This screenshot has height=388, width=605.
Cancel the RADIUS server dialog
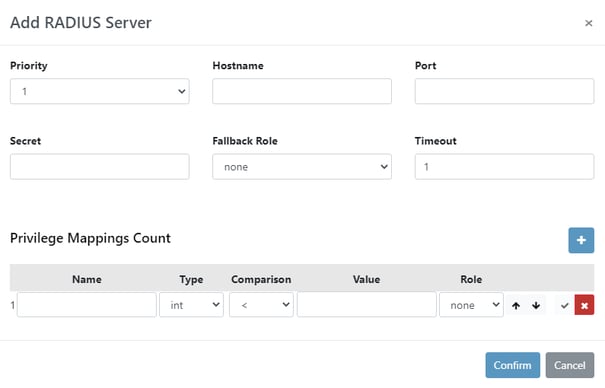(570, 365)
